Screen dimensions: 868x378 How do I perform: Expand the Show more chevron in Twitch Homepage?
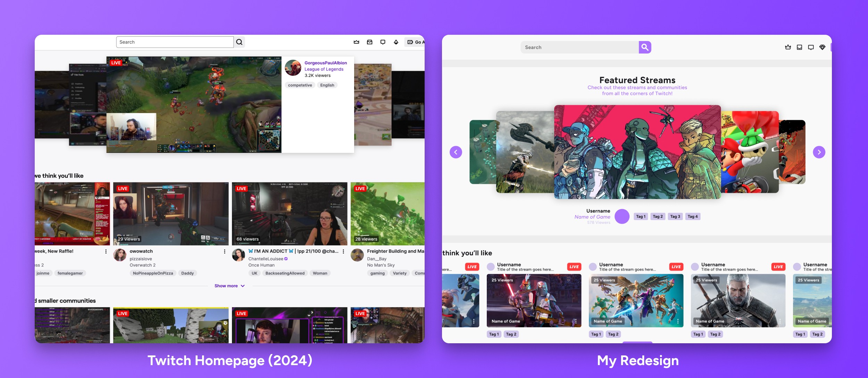pyautogui.click(x=243, y=286)
